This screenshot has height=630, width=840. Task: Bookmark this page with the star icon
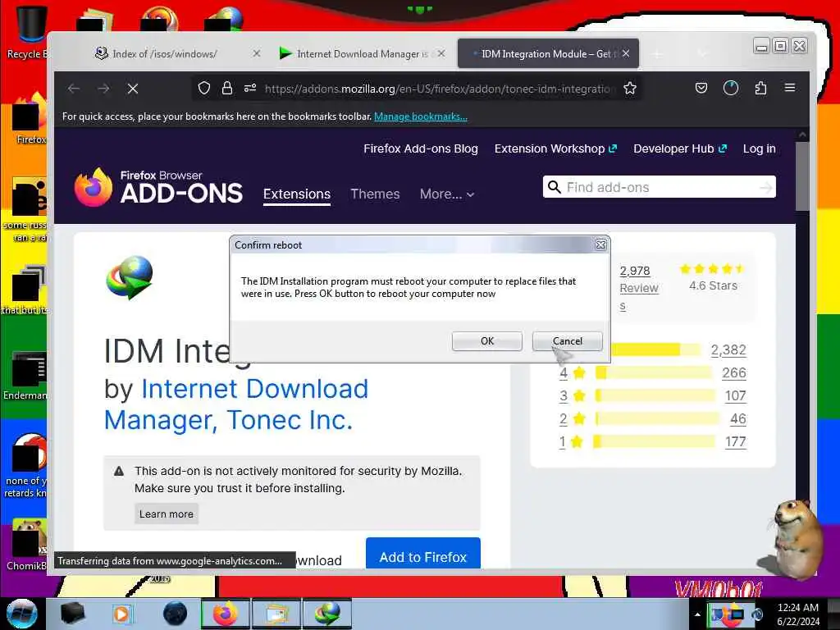pyautogui.click(x=630, y=88)
